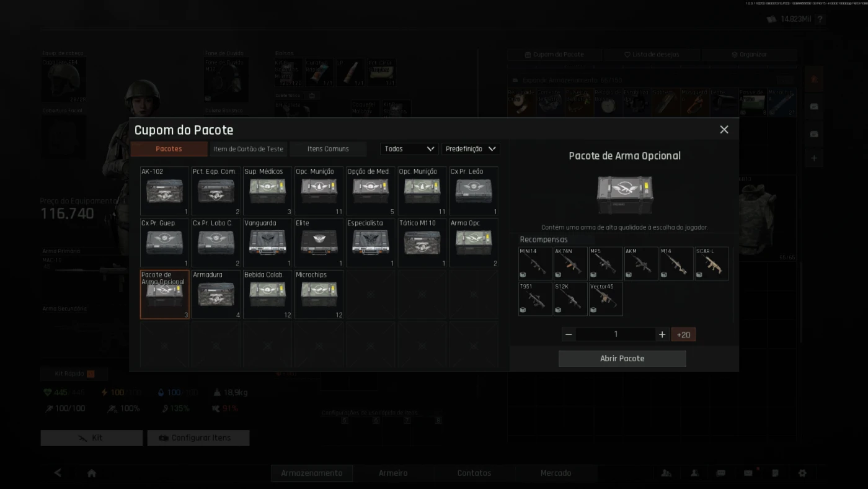868x489 pixels.
Task: Select the AK-102 package crate
Action: point(164,191)
